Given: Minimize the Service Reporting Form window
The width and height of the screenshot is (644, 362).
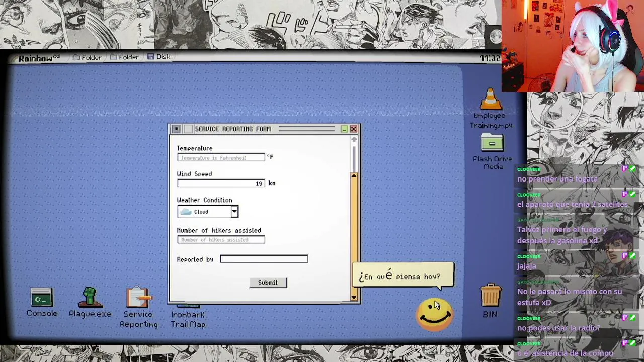Looking at the screenshot, I should [344, 129].
